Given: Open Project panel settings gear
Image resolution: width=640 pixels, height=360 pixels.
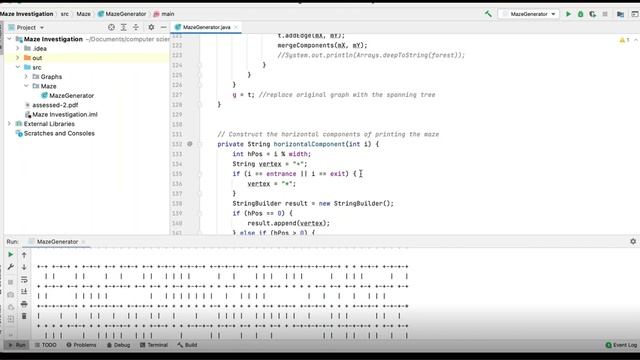Looking at the screenshot, I should (151, 27).
